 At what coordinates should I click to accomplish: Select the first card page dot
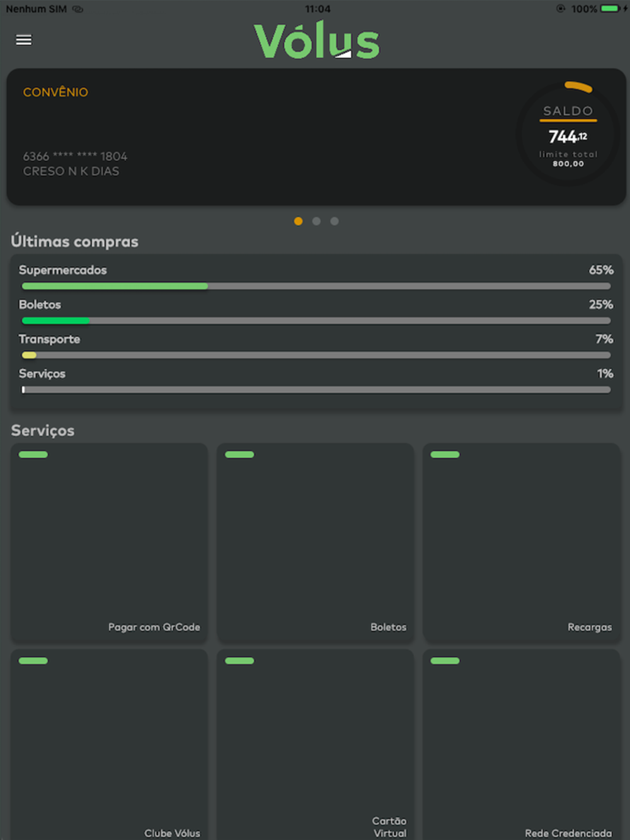[x=299, y=221]
